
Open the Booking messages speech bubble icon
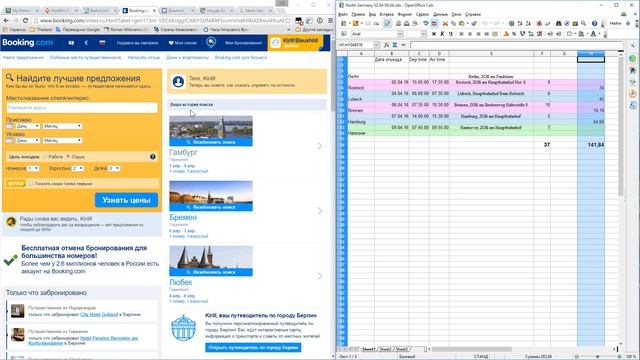tap(211, 42)
